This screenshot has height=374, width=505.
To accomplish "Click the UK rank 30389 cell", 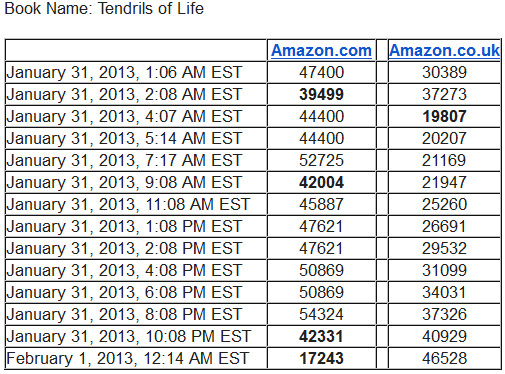I will click(x=444, y=72).
